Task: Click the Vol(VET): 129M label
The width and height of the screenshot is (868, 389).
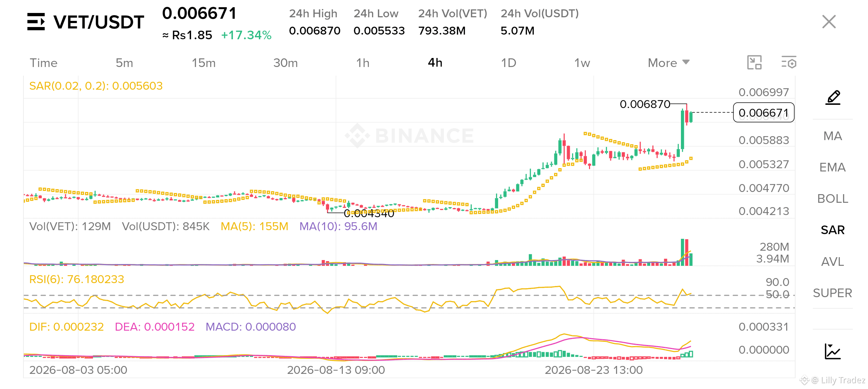Action: click(70, 226)
